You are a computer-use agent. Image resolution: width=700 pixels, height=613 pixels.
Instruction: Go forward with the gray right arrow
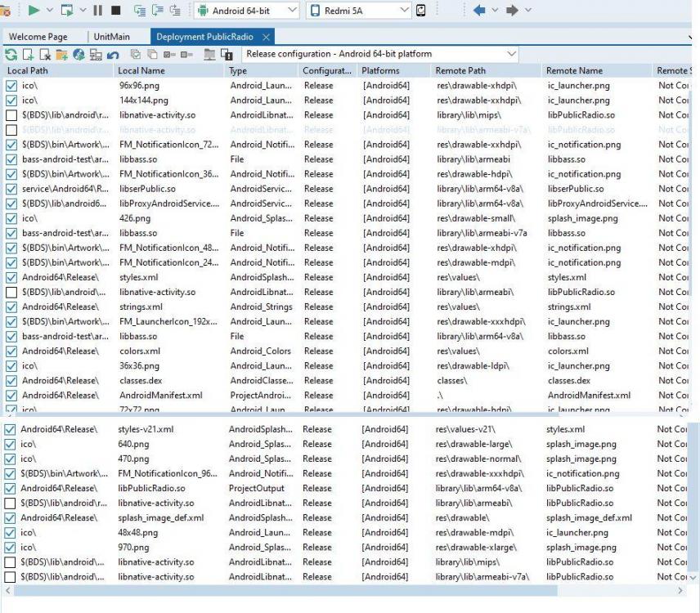[x=512, y=10]
